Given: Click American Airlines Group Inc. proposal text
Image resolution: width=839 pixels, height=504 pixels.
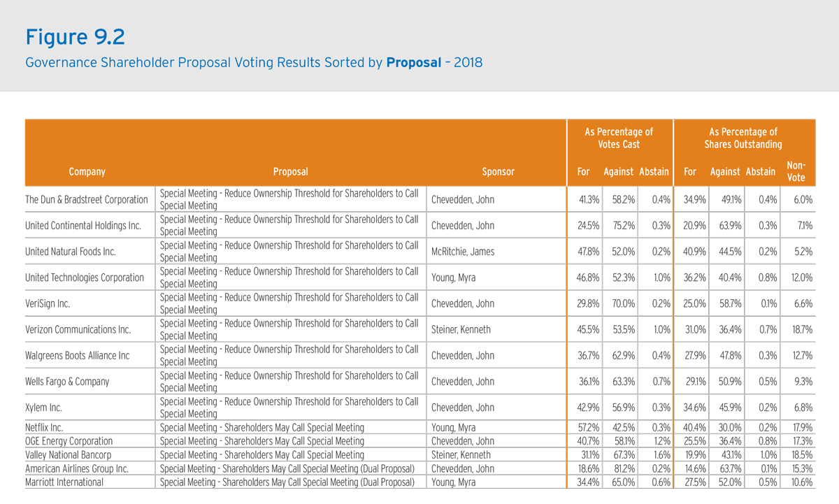Looking at the screenshot, I should (287, 468).
